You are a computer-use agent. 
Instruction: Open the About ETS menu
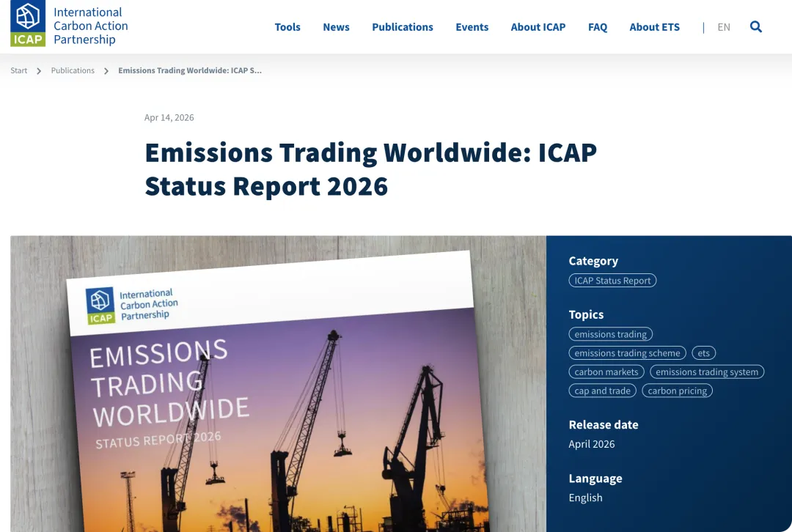[654, 27]
